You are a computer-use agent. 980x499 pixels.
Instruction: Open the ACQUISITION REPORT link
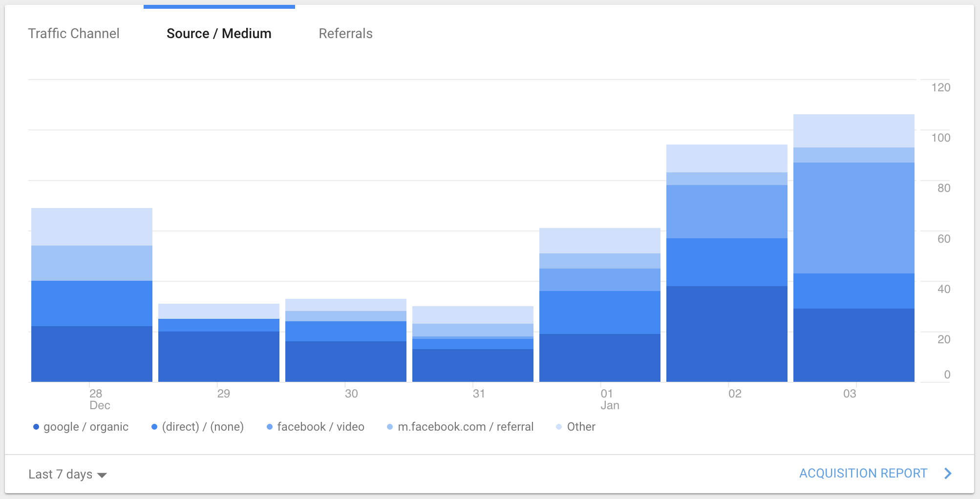pos(863,473)
